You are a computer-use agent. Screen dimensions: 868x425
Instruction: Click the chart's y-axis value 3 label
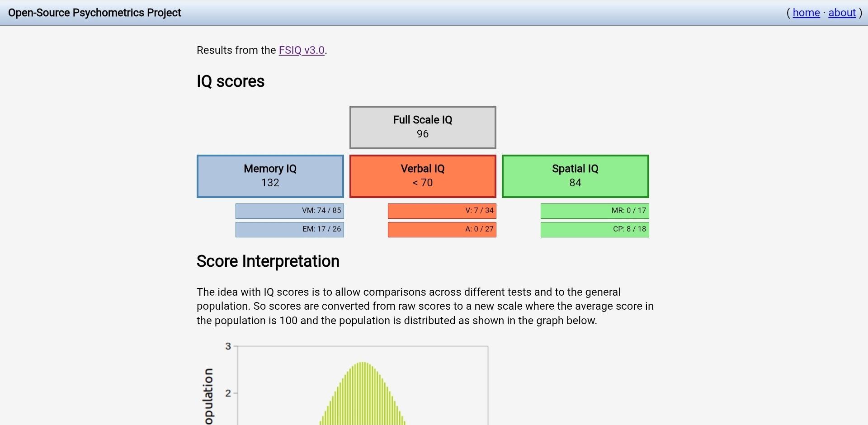point(228,346)
